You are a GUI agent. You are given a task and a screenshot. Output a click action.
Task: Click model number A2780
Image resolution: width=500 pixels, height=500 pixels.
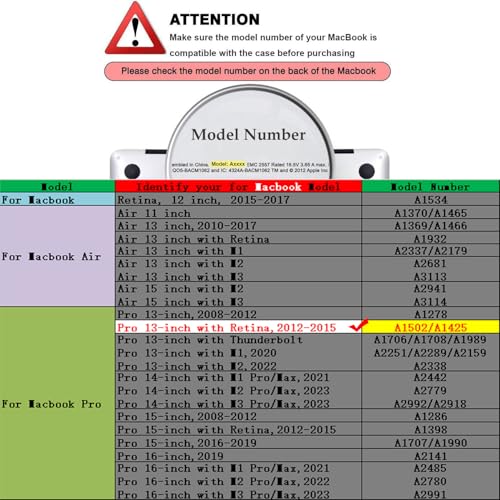[430, 481]
